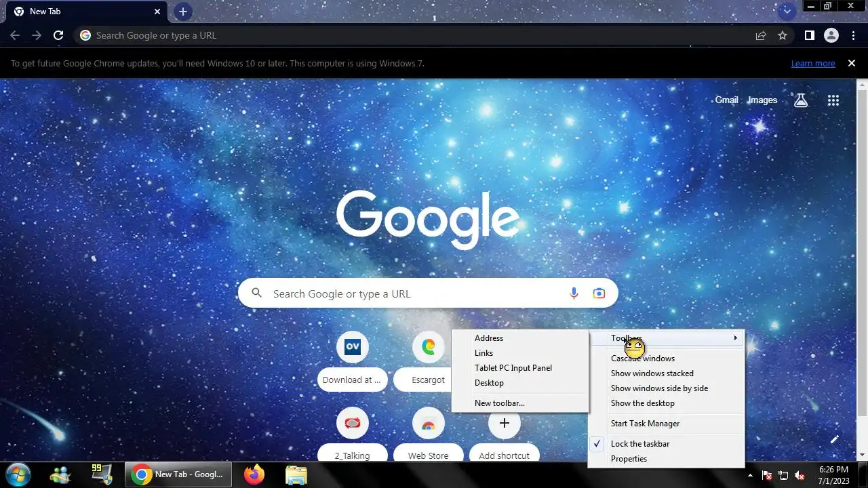Click the Chrome back arrow
This screenshot has height=488, width=868.
click(15, 35)
